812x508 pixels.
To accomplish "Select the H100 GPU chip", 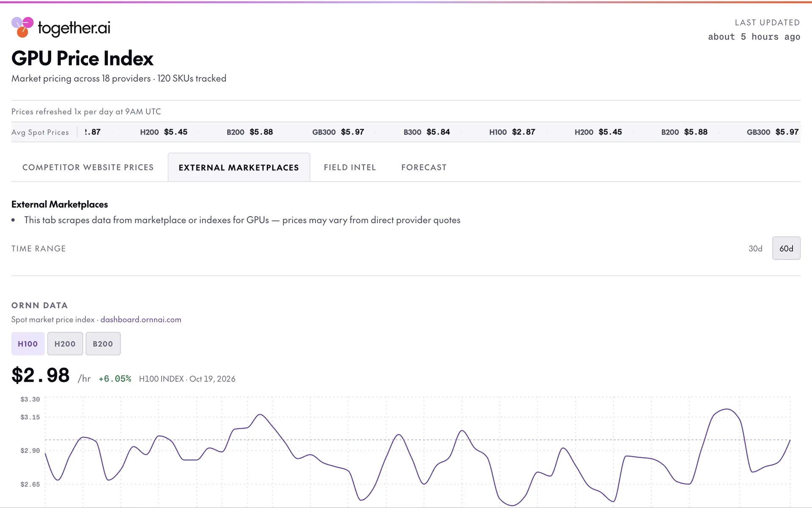I will (28, 344).
